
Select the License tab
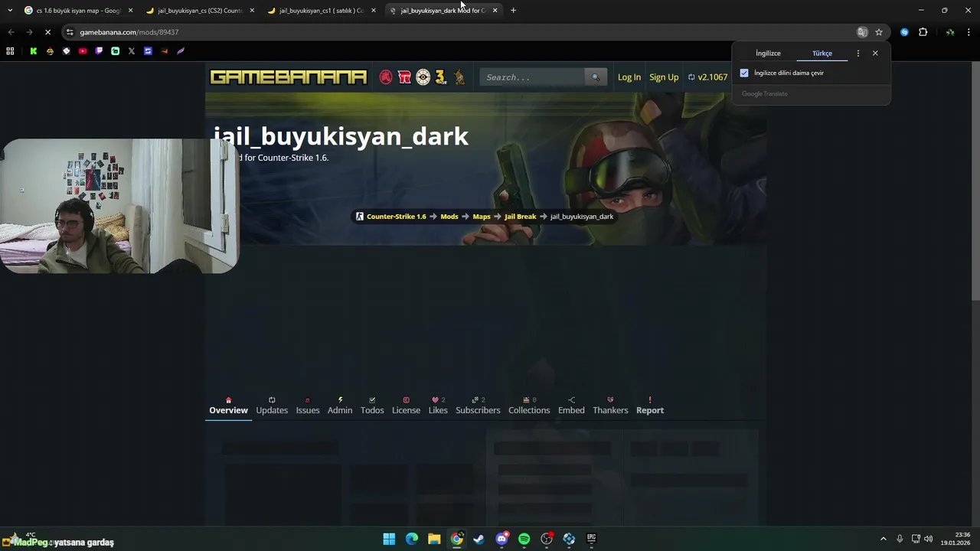point(406,406)
